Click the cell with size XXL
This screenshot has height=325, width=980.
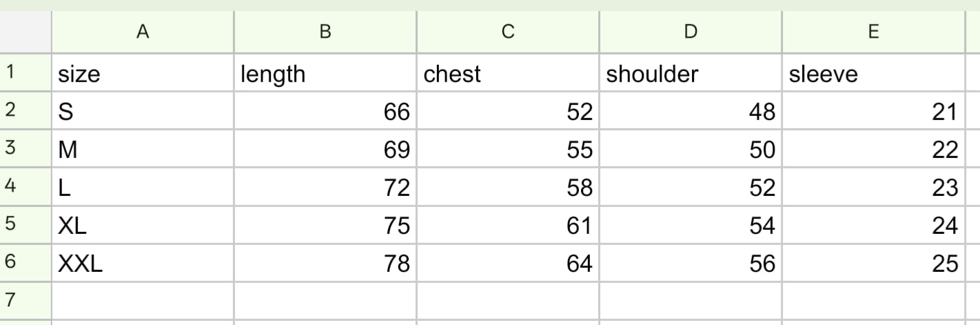click(143, 262)
